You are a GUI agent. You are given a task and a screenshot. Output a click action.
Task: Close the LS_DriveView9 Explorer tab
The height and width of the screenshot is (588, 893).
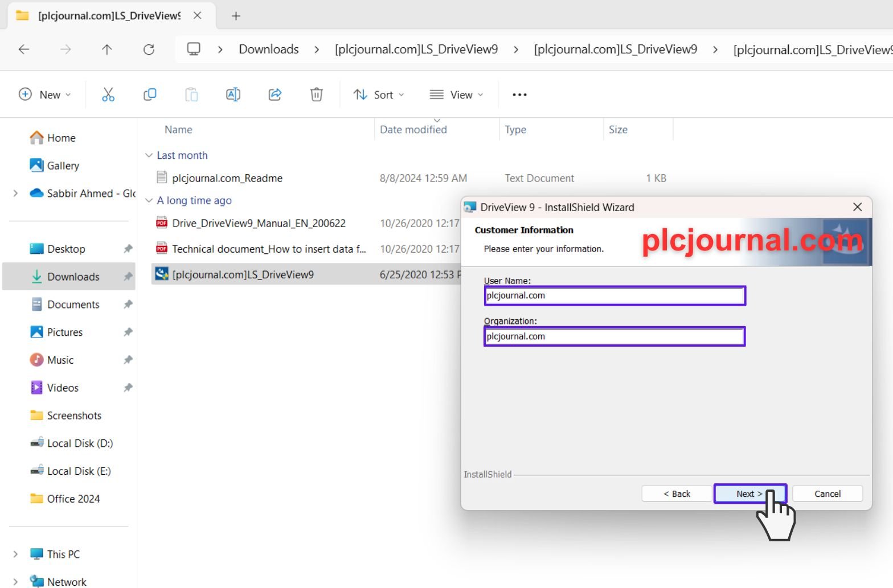click(x=197, y=15)
